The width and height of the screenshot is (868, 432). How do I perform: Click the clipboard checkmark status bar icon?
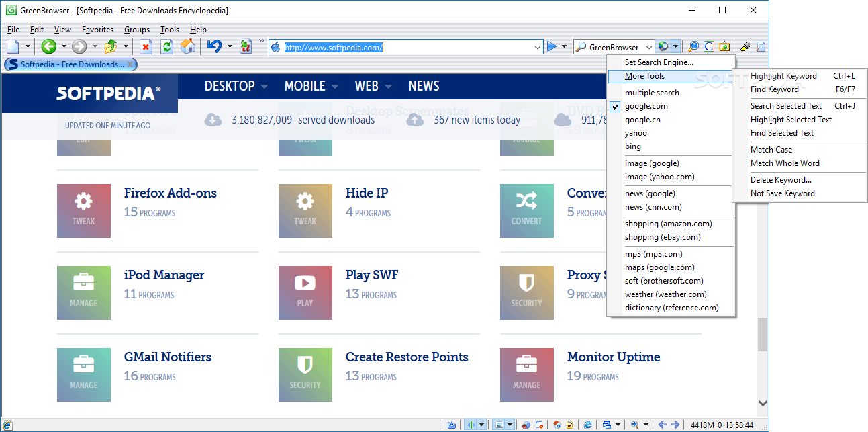coord(569,425)
